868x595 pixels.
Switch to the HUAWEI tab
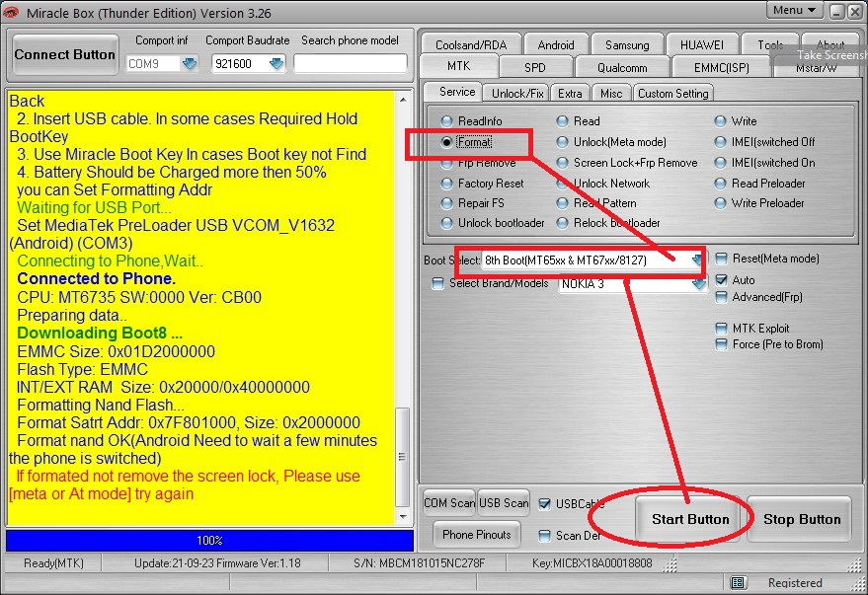tap(701, 44)
